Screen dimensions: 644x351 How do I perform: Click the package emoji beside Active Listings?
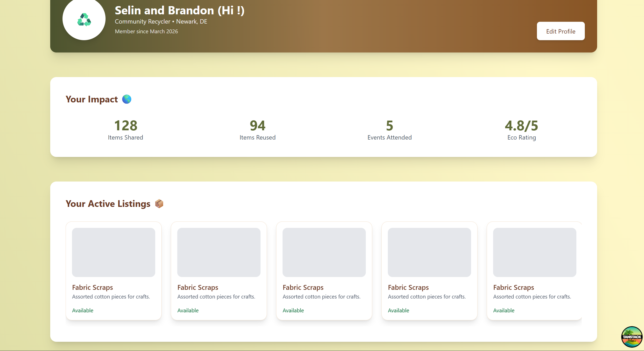pyautogui.click(x=159, y=204)
